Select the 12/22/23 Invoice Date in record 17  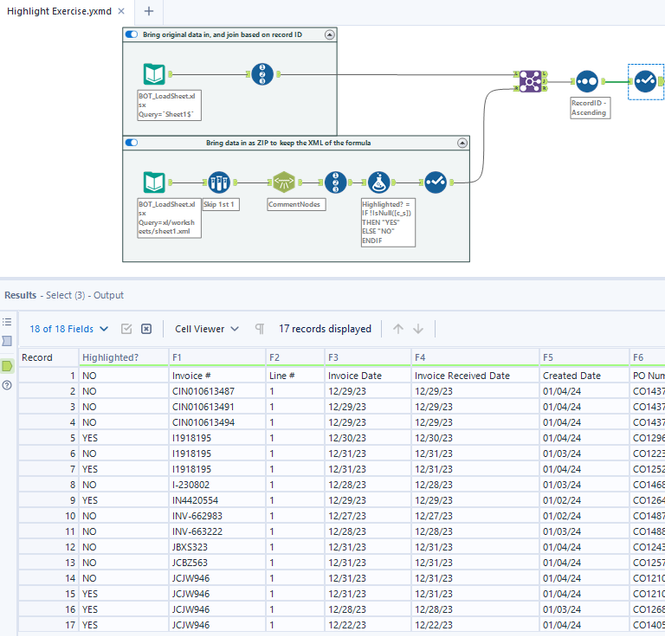[x=368, y=625]
